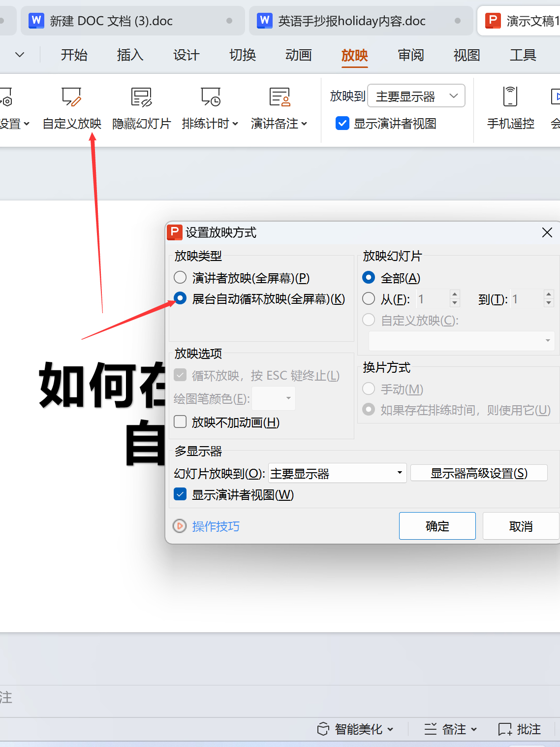
Task: Open Rehearse Timings (排练计时) tool
Action: pyautogui.click(x=211, y=97)
